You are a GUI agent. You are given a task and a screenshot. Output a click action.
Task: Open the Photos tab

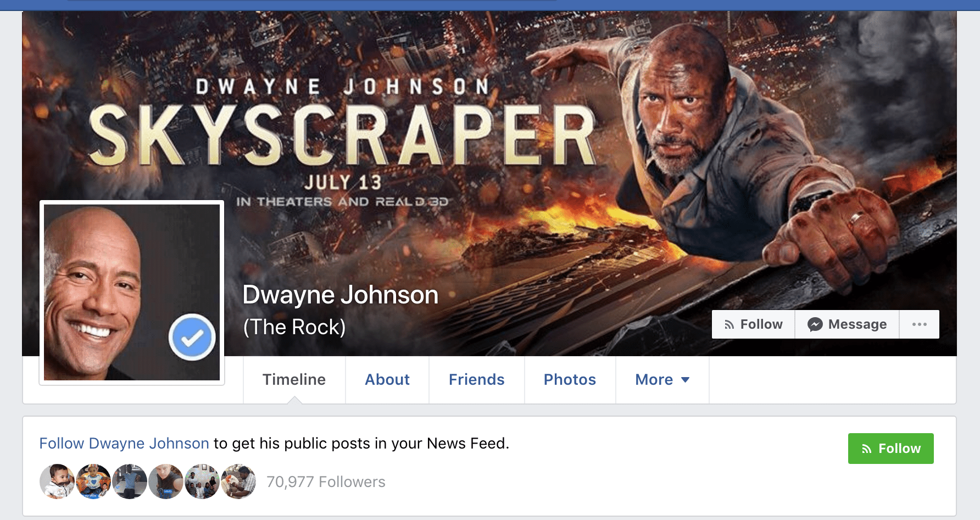(570, 380)
